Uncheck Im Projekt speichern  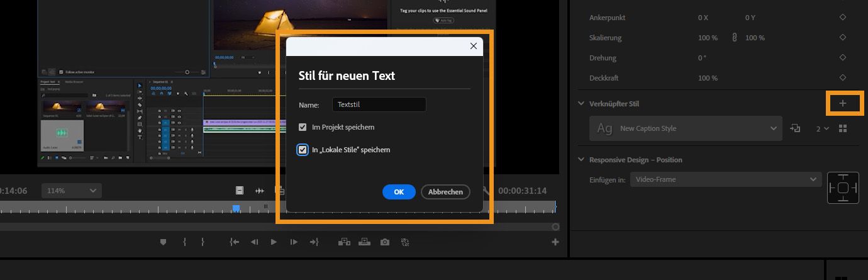coord(303,127)
